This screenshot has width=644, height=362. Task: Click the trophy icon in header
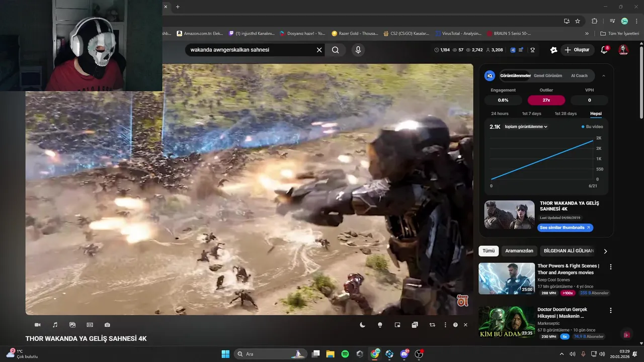532,50
